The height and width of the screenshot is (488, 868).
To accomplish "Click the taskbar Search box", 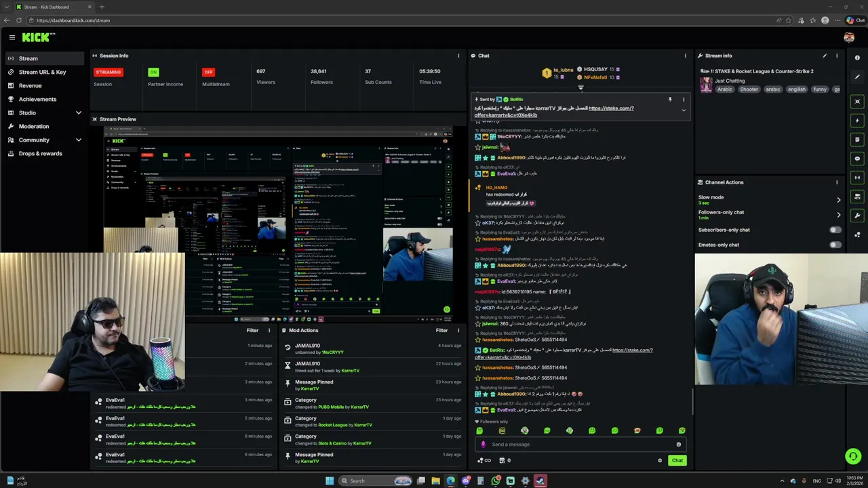I will (x=375, y=481).
